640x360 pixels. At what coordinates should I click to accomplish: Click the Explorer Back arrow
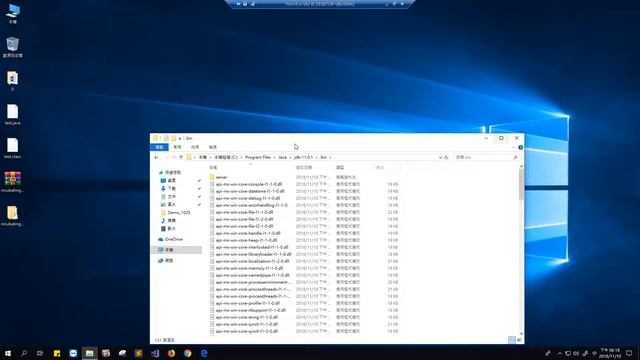(156, 157)
